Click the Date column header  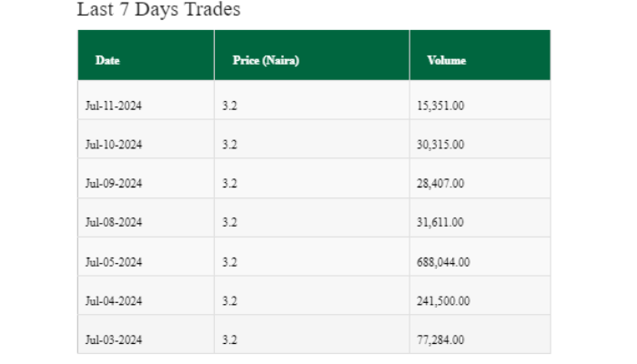107,60
